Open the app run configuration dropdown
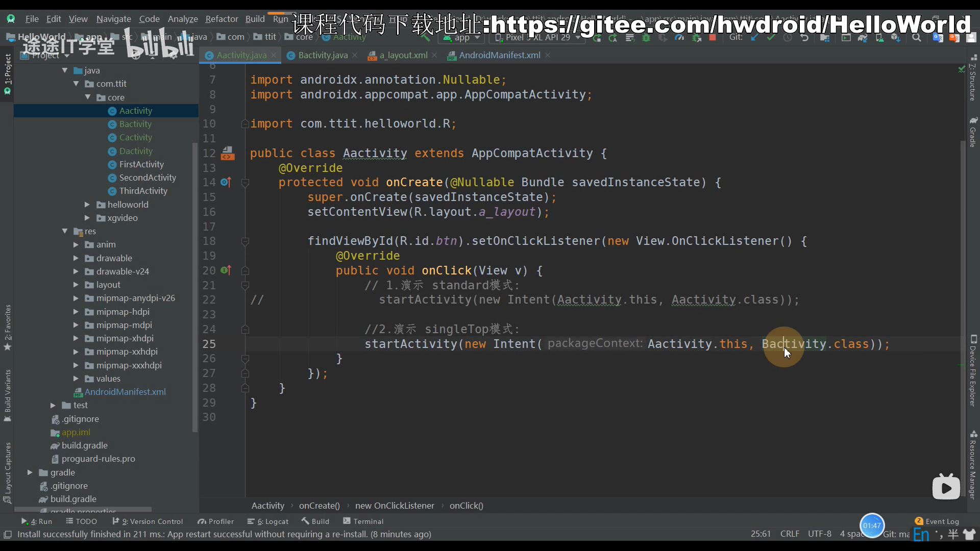 (x=461, y=37)
